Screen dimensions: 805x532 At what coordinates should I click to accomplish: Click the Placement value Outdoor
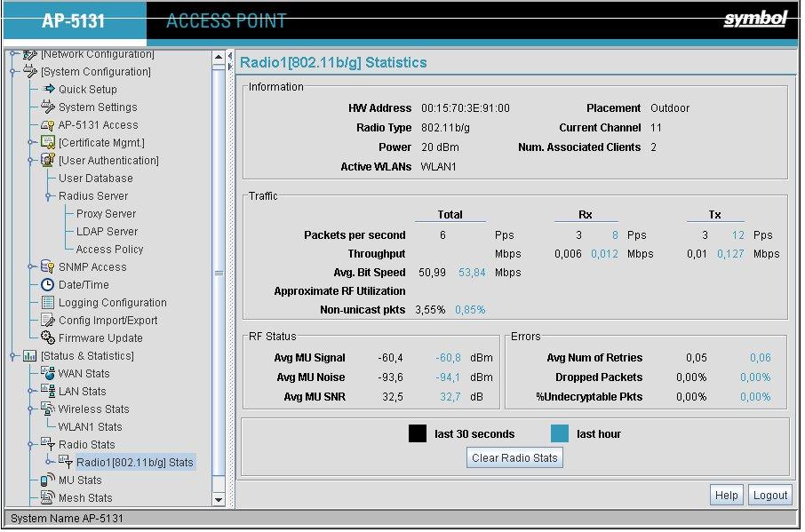(670, 108)
